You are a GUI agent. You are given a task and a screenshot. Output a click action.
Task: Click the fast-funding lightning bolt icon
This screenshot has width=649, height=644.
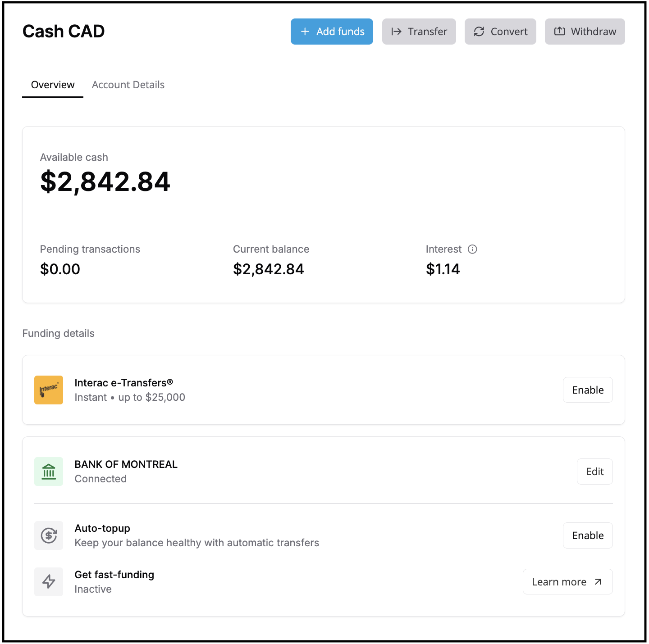point(49,581)
